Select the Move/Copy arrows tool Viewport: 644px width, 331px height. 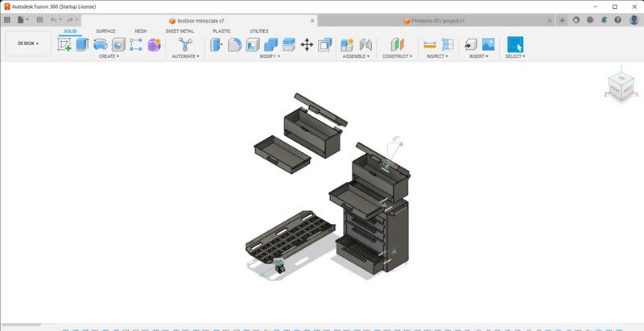(307, 45)
